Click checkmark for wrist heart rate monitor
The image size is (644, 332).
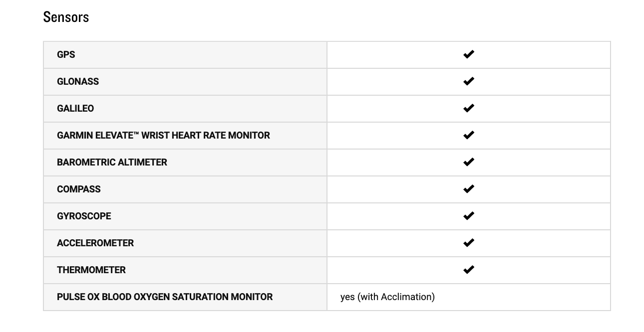point(468,135)
